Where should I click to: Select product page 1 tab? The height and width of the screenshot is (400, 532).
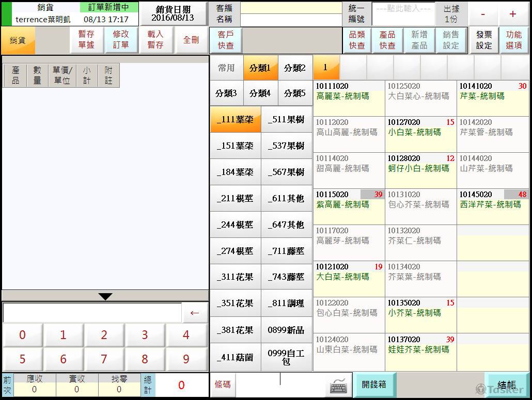326,68
